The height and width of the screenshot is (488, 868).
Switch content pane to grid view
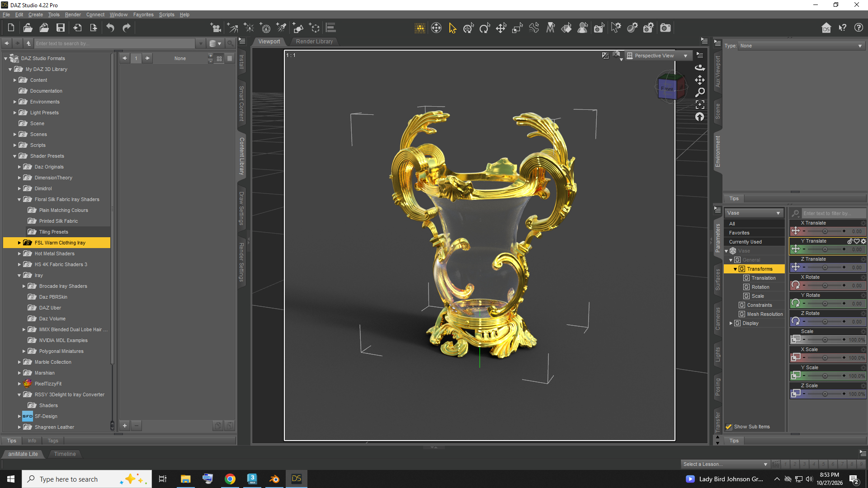pyautogui.click(x=219, y=58)
